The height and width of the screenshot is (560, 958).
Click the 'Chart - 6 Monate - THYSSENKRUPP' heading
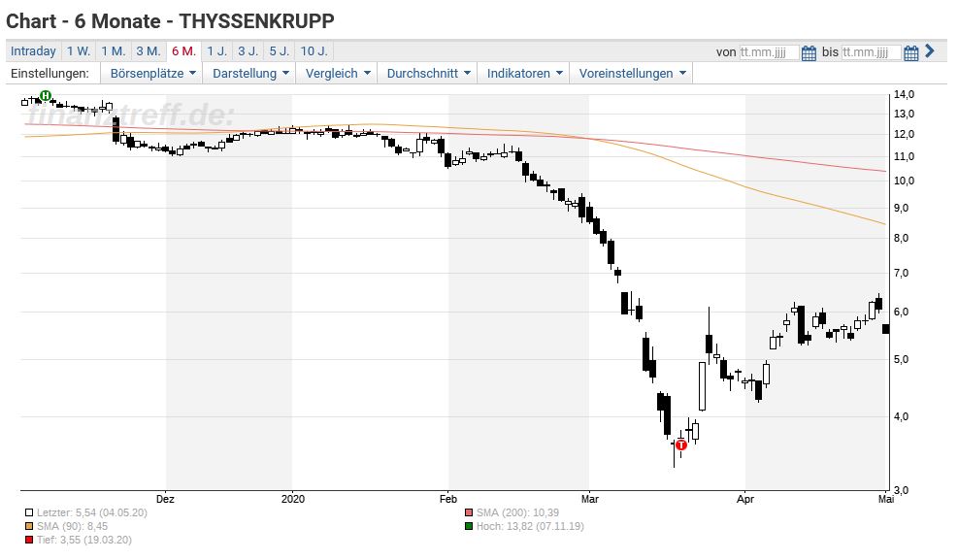[171, 21]
